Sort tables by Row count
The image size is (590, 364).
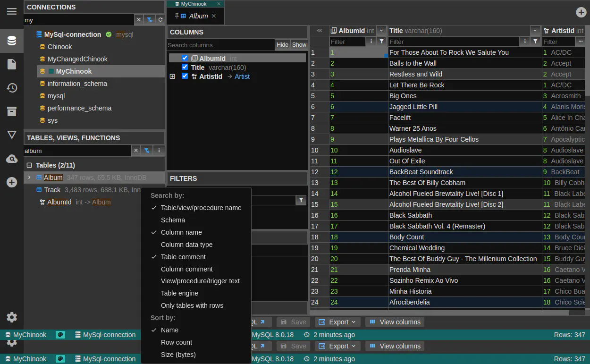click(x=177, y=342)
